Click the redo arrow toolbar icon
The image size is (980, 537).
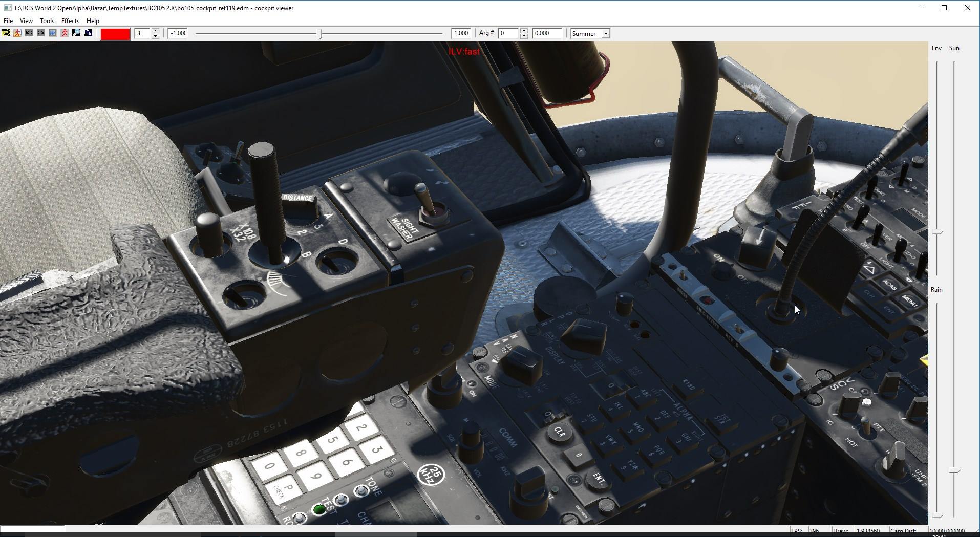point(41,33)
